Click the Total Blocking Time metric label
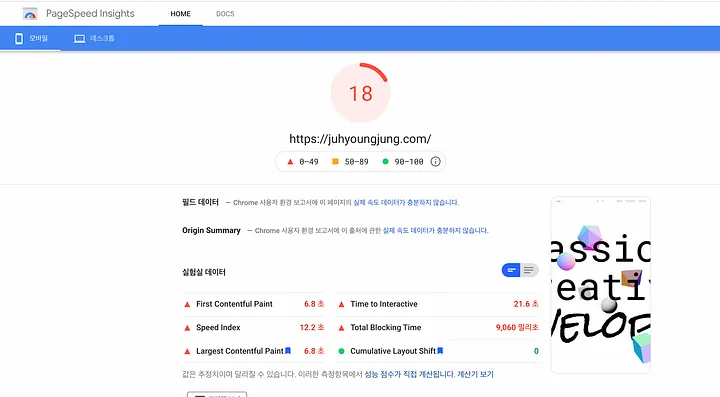This screenshot has width=720, height=397. 386,327
